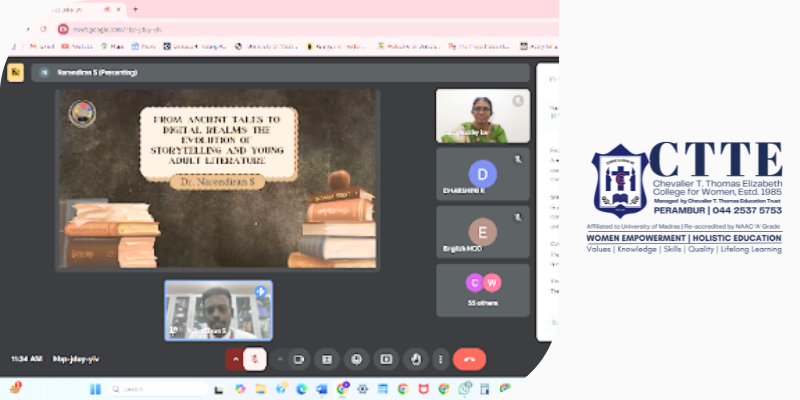Open video settings chevron beside camera
Viewport: 800px width, 400px height.
click(x=280, y=359)
